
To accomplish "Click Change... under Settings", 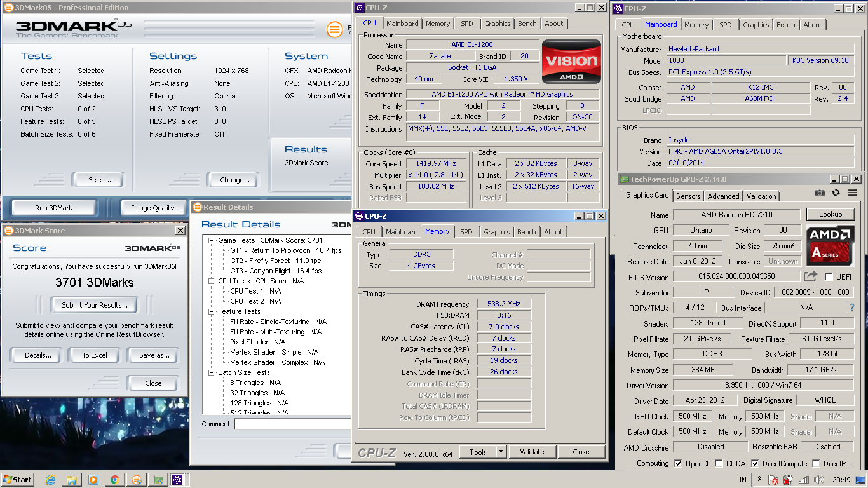I will pos(234,180).
